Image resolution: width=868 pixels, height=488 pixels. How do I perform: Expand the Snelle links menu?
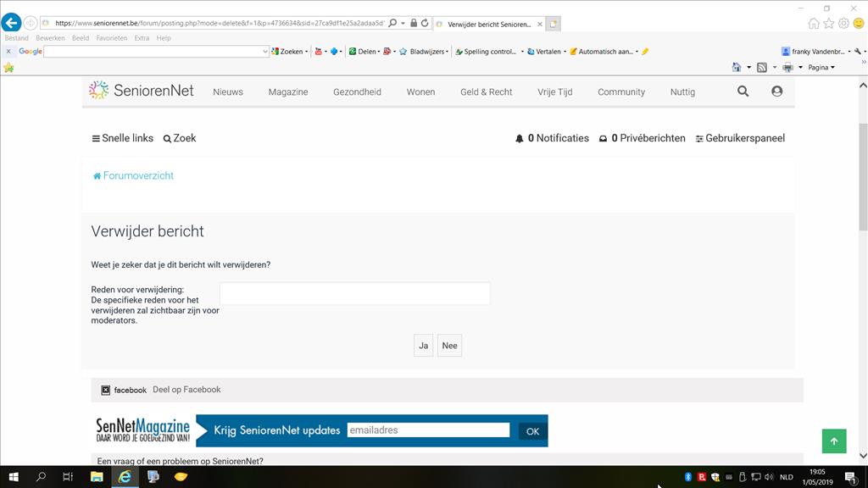coord(122,138)
